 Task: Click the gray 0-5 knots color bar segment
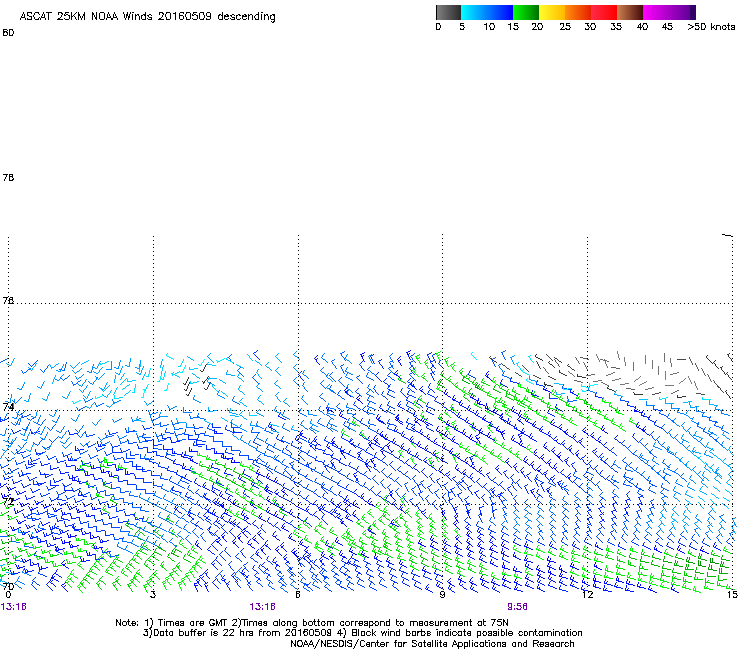coord(448,12)
